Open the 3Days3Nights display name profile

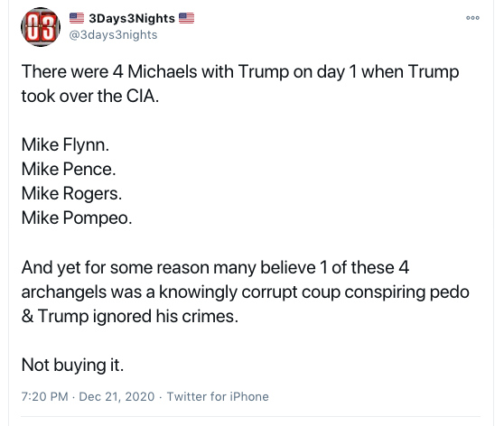(132, 18)
